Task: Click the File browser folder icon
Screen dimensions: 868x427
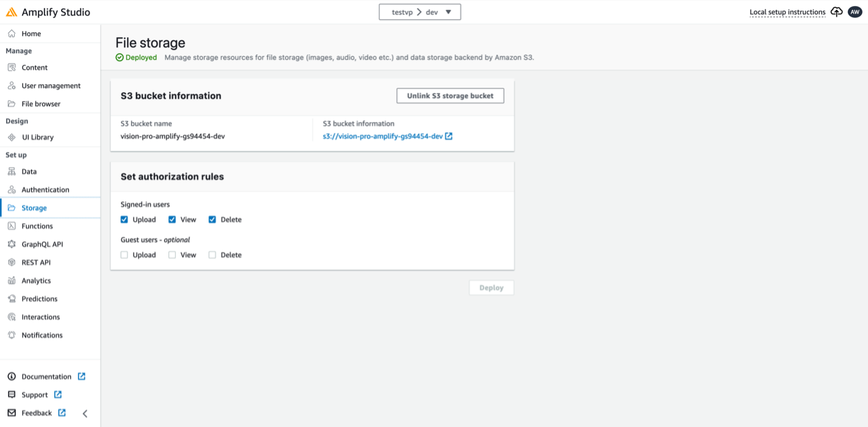Action: click(x=12, y=104)
